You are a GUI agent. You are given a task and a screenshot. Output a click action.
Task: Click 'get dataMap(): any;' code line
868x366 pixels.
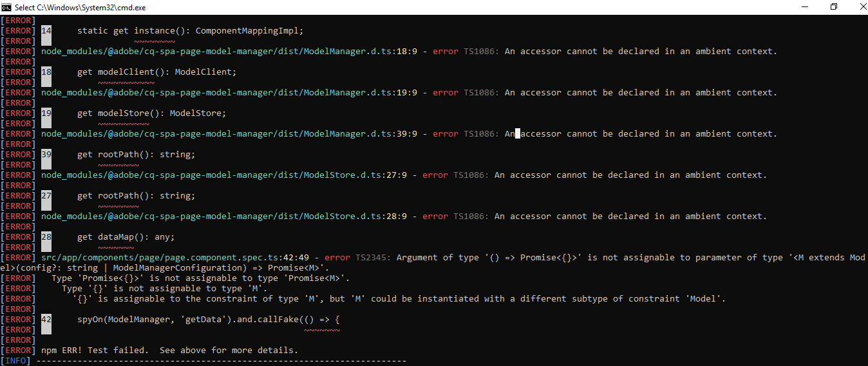pos(126,237)
